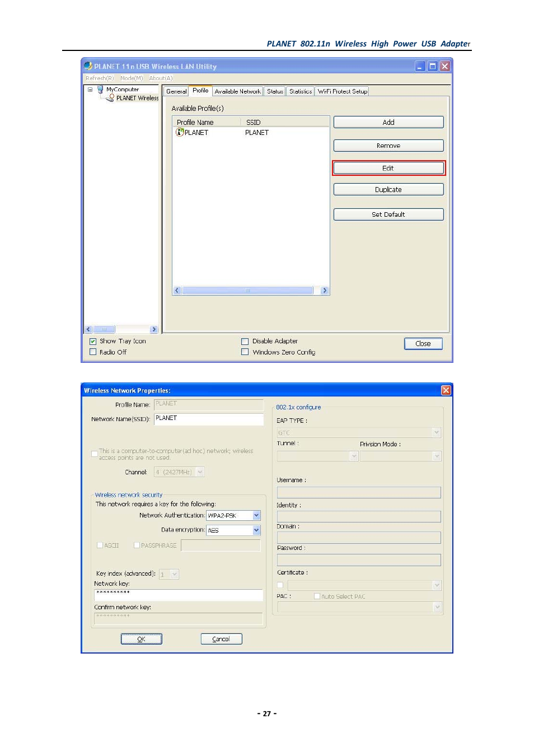Click the PLANET profile status icon
The width and height of the screenshot is (534, 756).
click(180, 132)
